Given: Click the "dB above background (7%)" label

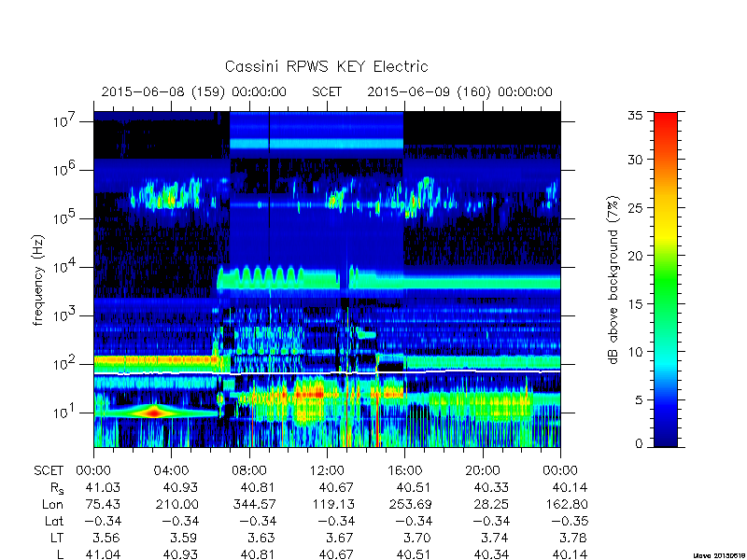Looking at the screenshot, I should pyautogui.click(x=613, y=280).
